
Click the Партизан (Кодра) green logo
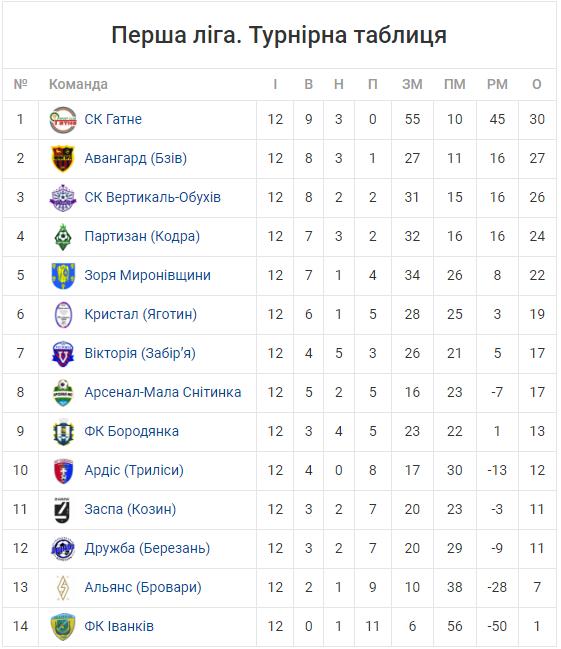(63, 237)
